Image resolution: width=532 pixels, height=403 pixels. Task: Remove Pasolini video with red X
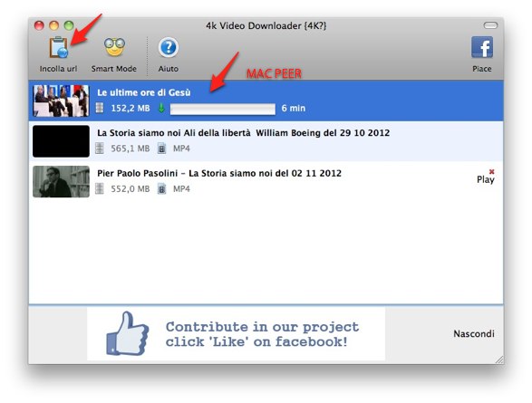(491, 171)
